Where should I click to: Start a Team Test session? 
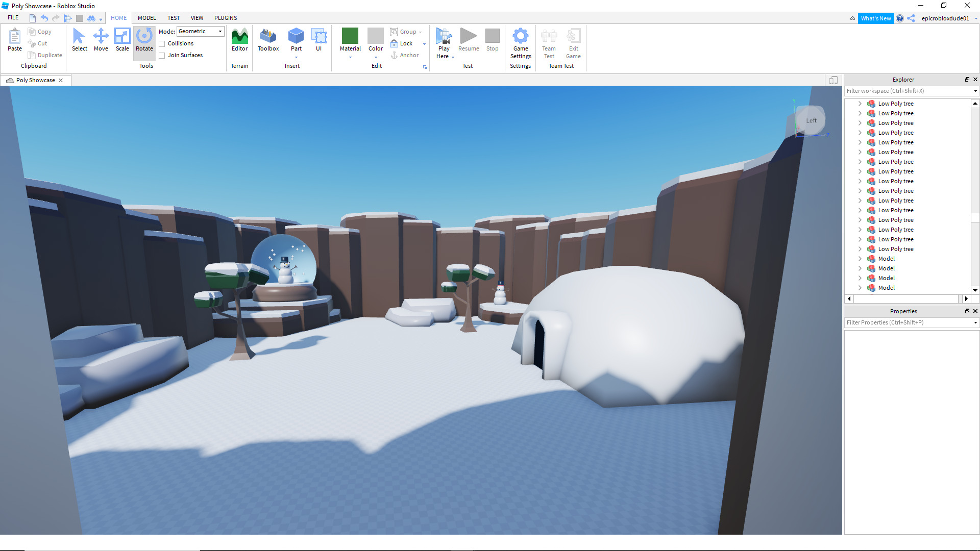pyautogui.click(x=549, y=43)
